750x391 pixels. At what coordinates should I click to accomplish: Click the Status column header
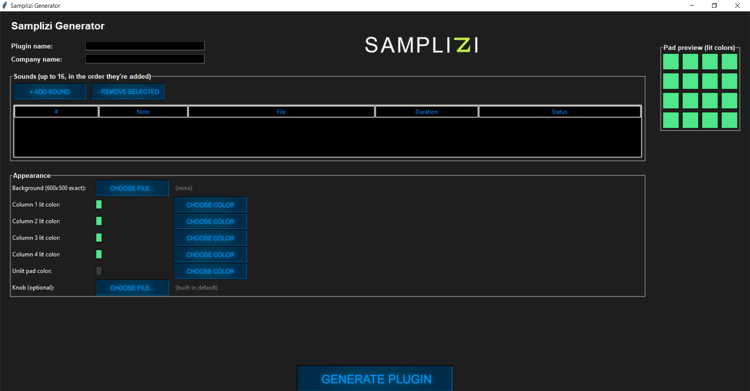pyautogui.click(x=560, y=112)
